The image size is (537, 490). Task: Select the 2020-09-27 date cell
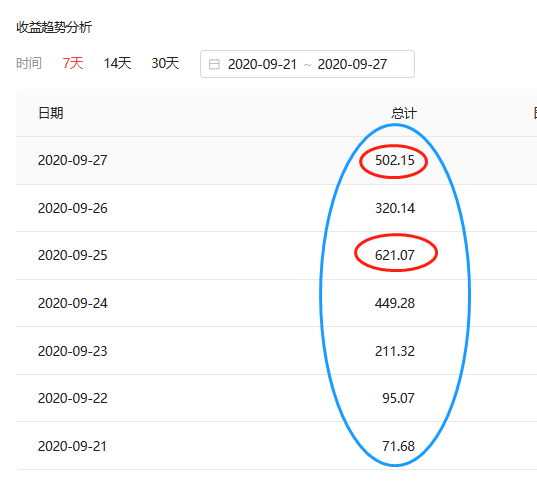point(73,160)
